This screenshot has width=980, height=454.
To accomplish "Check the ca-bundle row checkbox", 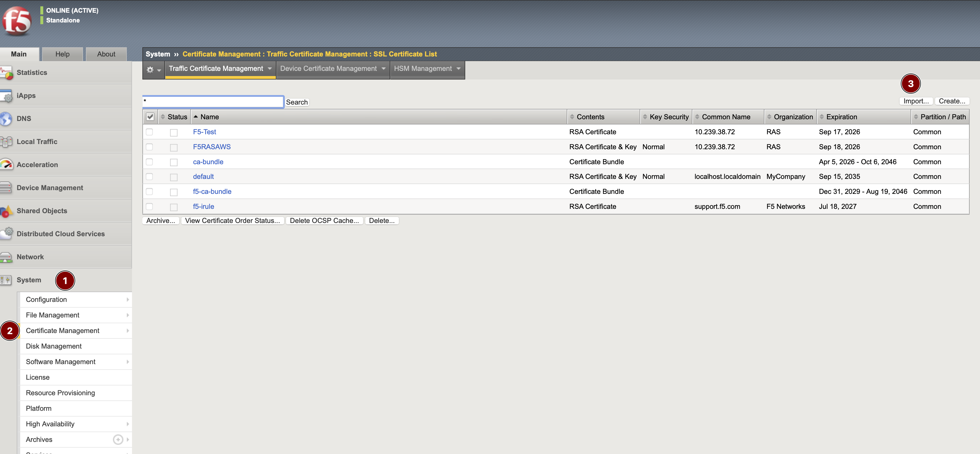I will (x=150, y=162).
